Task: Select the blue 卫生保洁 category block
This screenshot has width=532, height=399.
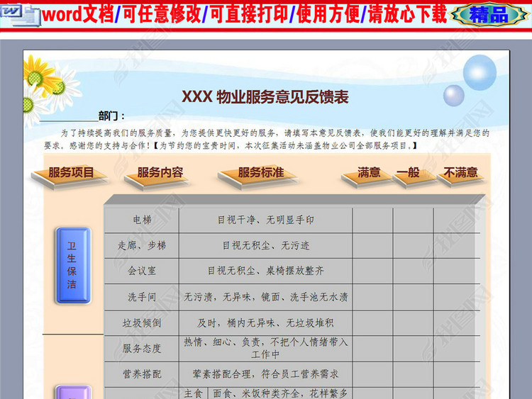Action: (72, 266)
